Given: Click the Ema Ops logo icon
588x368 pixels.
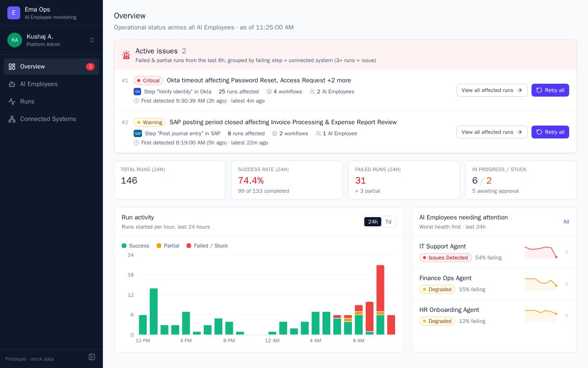Looking at the screenshot, I should [14, 13].
